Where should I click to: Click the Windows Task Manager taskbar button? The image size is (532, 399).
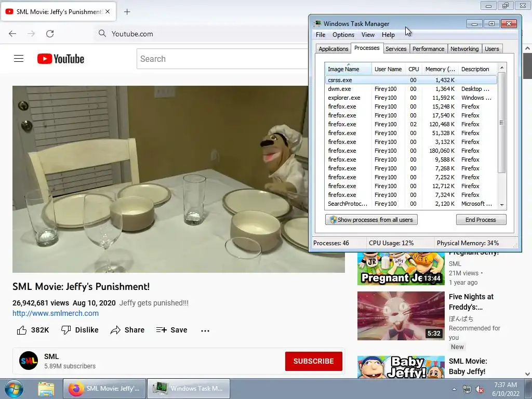point(188,389)
